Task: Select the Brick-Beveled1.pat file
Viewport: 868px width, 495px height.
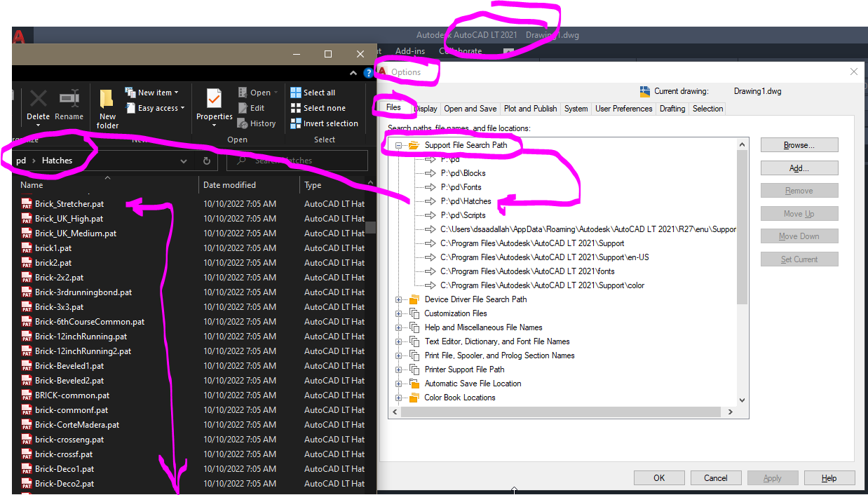Action: tap(69, 366)
